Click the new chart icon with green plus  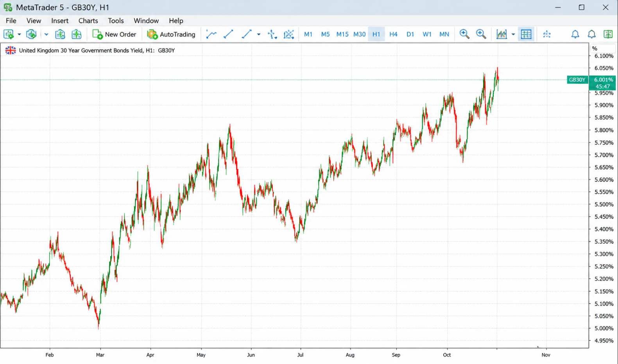(9, 34)
